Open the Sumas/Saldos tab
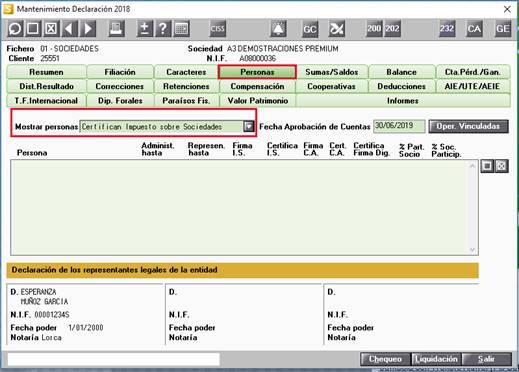This screenshot has width=519, height=372. click(332, 72)
